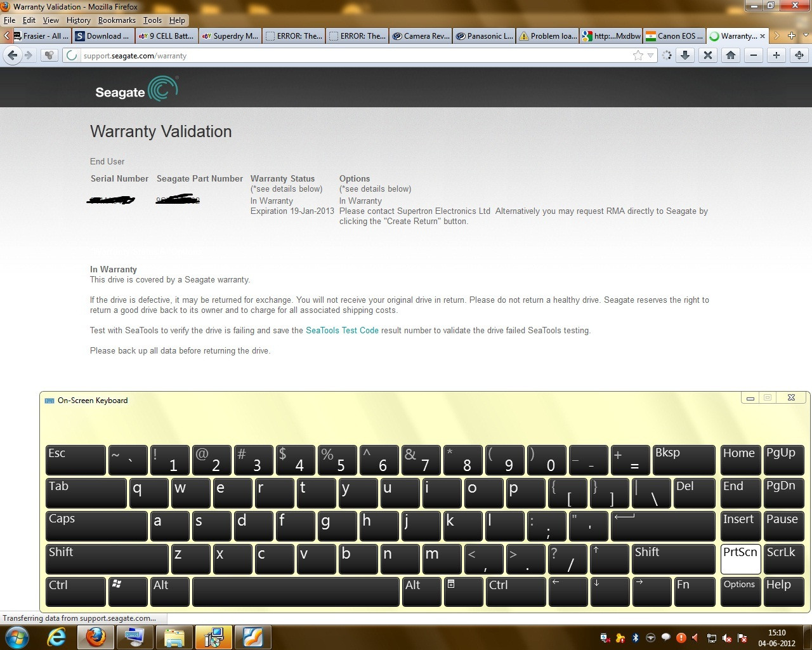812x650 pixels.
Task: Click the Bksp key on On-Screen Keyboard
Action: 684,460
